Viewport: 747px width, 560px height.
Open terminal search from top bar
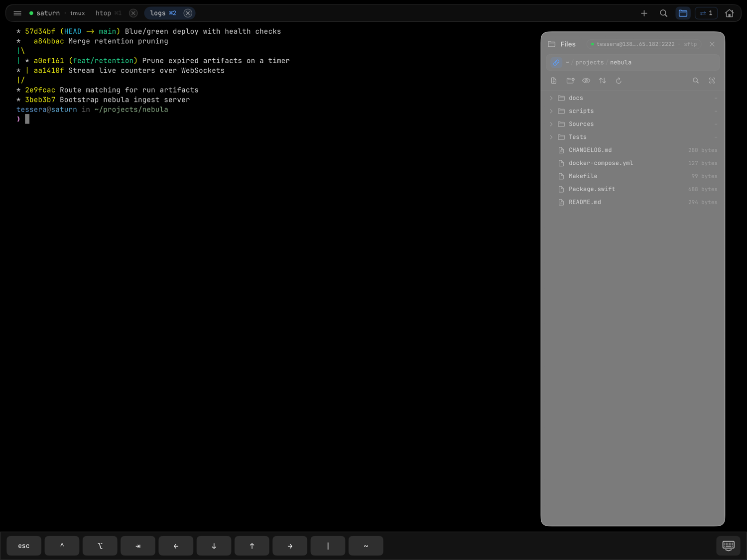(663, 13)
